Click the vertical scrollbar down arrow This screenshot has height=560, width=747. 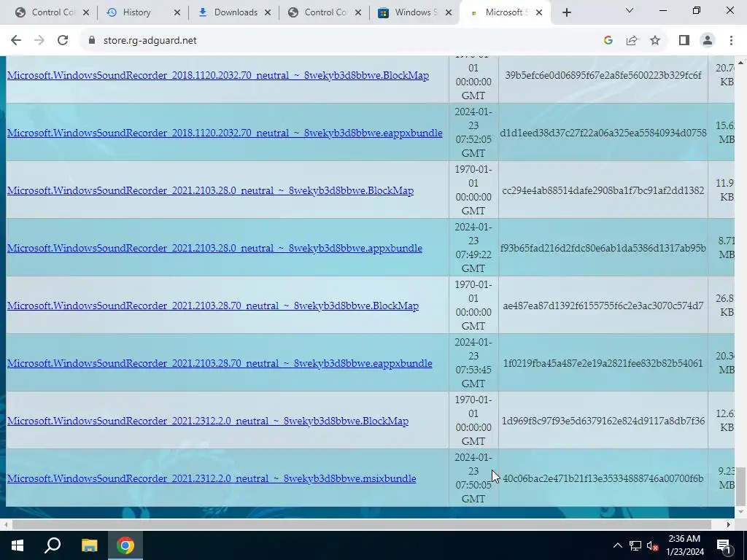740,513
